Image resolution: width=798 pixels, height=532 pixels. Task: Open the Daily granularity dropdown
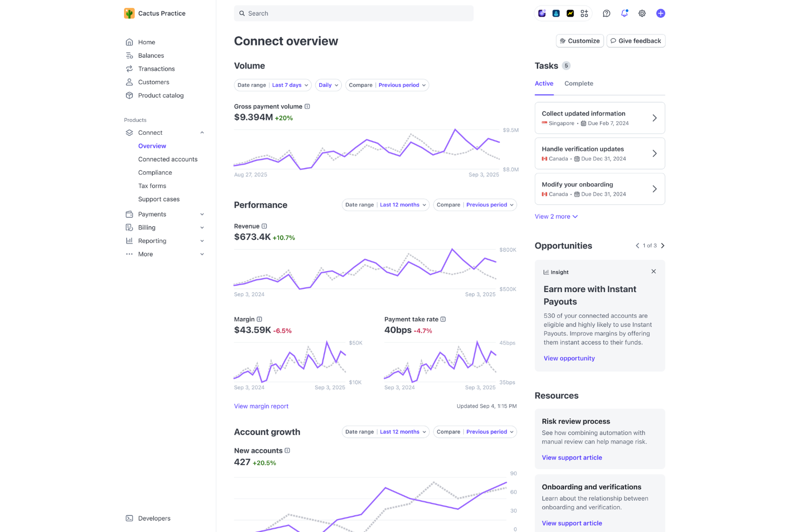click(x=328, y=85)
